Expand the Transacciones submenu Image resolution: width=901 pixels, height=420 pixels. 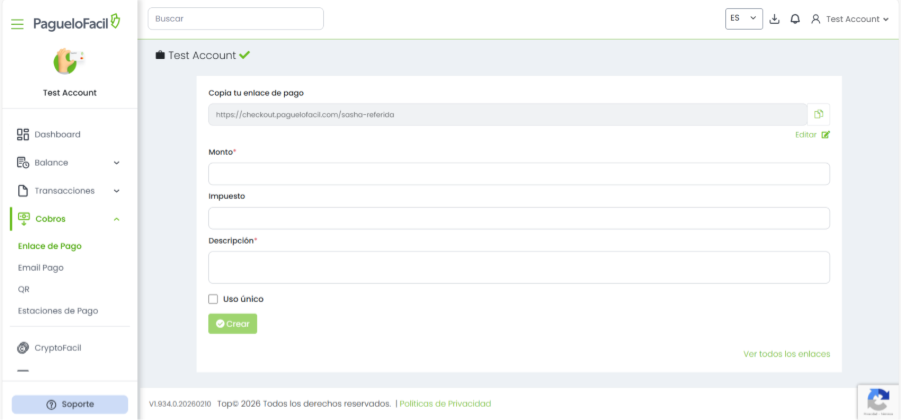coord(116,190)
